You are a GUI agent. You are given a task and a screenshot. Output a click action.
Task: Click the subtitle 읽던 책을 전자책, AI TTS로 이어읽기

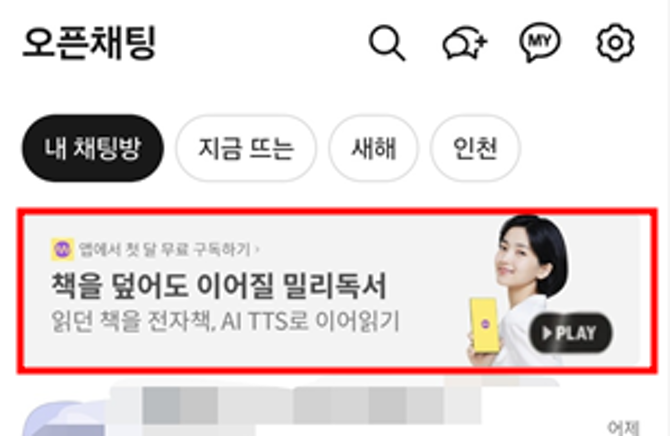(x=225, y=321)
